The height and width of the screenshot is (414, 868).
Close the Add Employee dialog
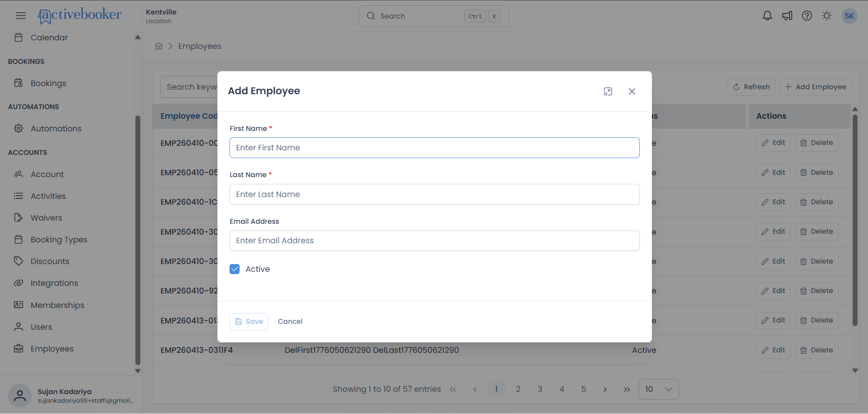click(632, 91)
